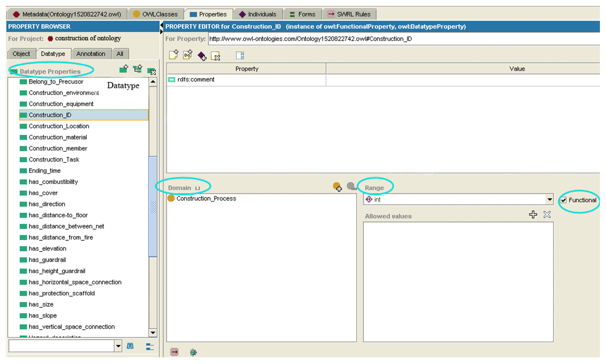The height and width of the screenshot is (364, 606).
Task: Select Construction_Location in the property list
Action: pos(59,126)
